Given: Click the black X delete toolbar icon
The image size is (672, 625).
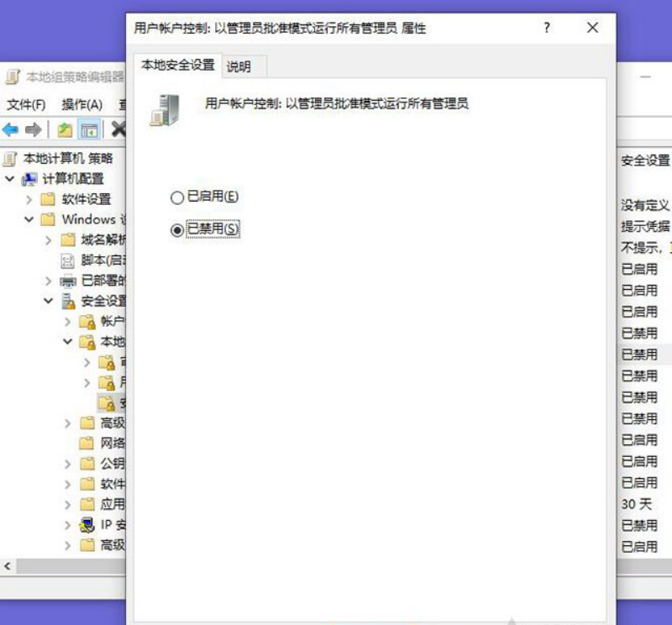Looking at the screenshot, I should (118, 129).
